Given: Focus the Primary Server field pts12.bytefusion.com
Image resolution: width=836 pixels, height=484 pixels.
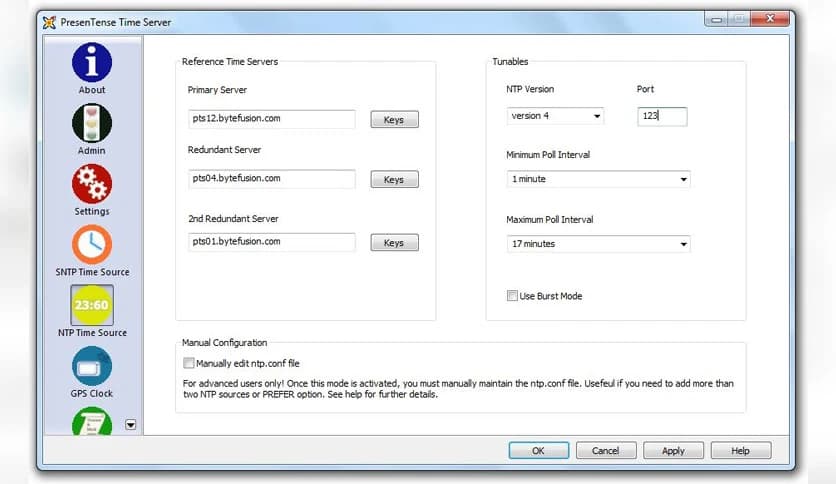Looking at the screenshot, I should 271,118.
